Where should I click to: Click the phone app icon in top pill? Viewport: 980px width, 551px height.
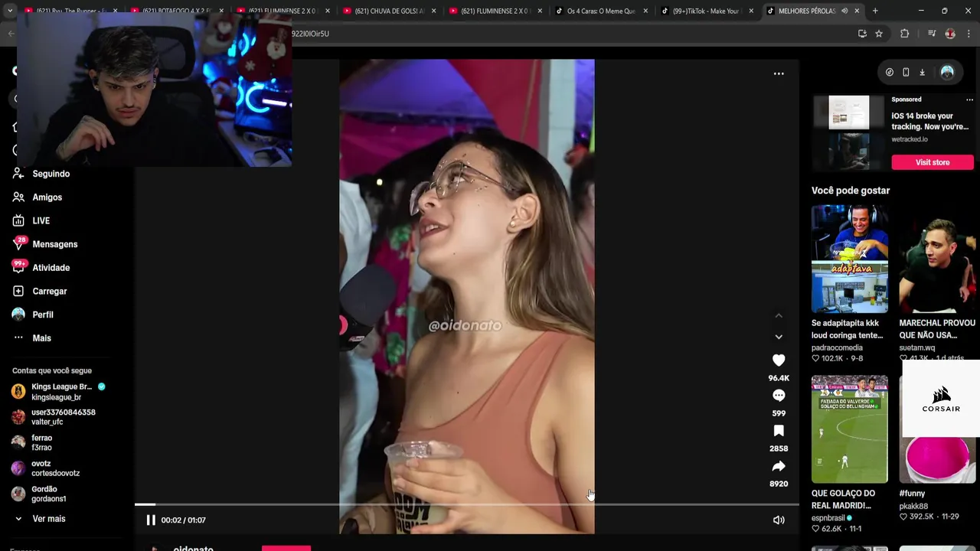click(x=906, y=72)
